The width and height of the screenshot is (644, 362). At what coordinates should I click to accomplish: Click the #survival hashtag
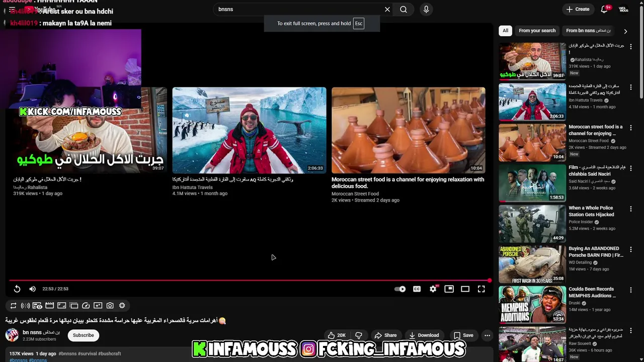pyautogui.click(x=87, y=353)
